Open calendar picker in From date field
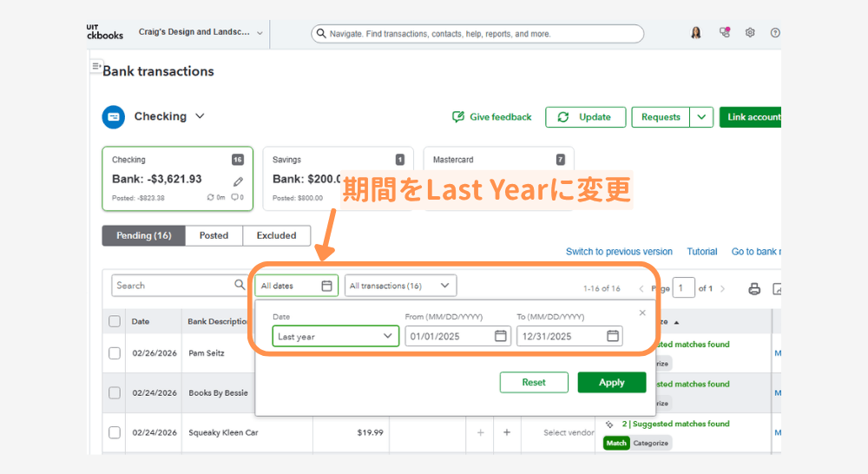Screen dimensions: 868x474 (501, 336)
